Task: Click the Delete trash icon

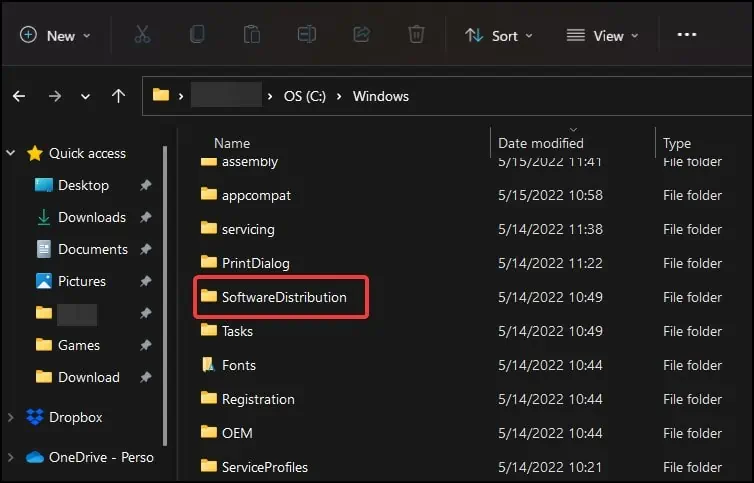Action: (x=416, y=35)
